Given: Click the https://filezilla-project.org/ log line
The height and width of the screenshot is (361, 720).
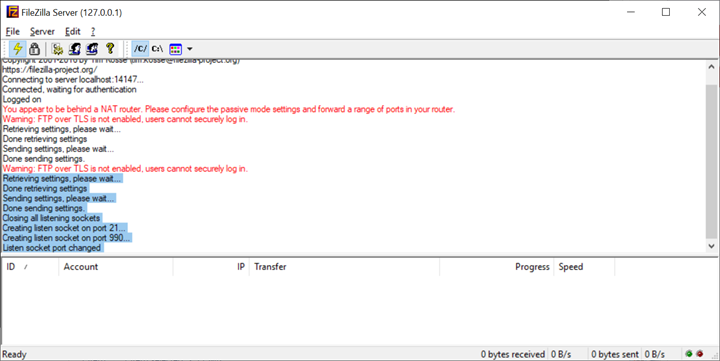Looking at the screenshot, I should pos(50,70).
